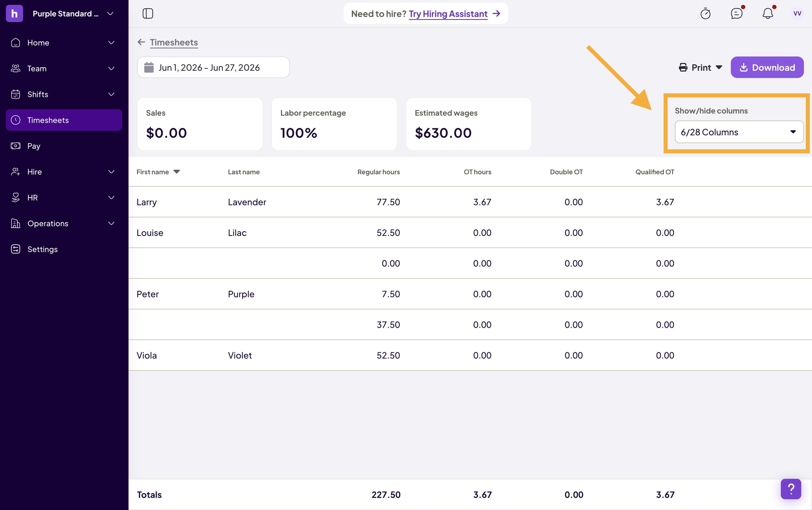Click the Home sidebar icon

click(x=16, y=42)
